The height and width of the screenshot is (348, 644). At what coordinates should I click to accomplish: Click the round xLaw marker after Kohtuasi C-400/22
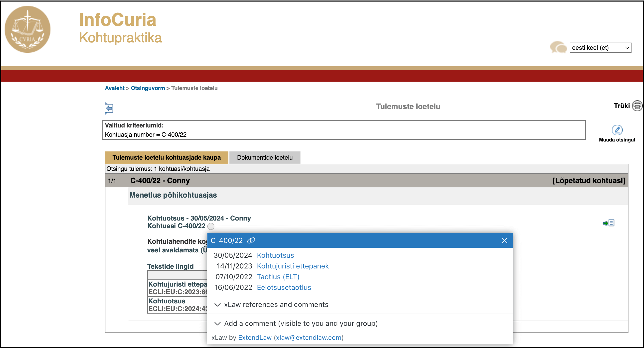211,226
